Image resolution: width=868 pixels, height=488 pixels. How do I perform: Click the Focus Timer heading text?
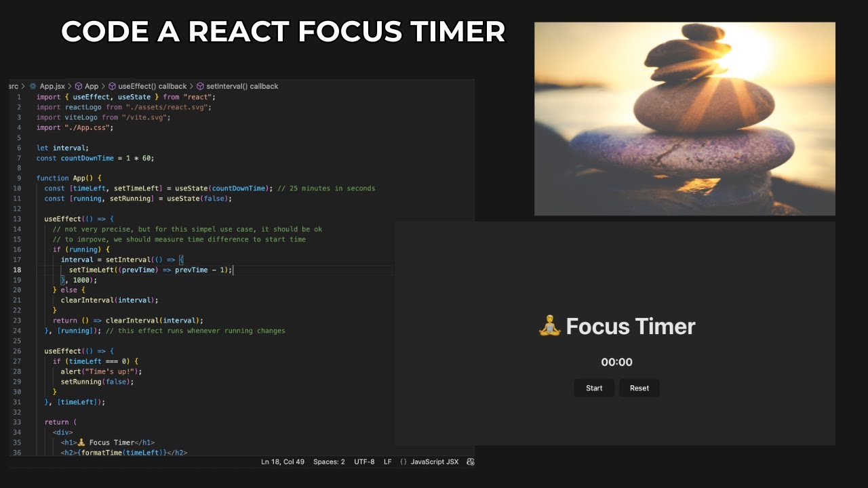point(631,327)
